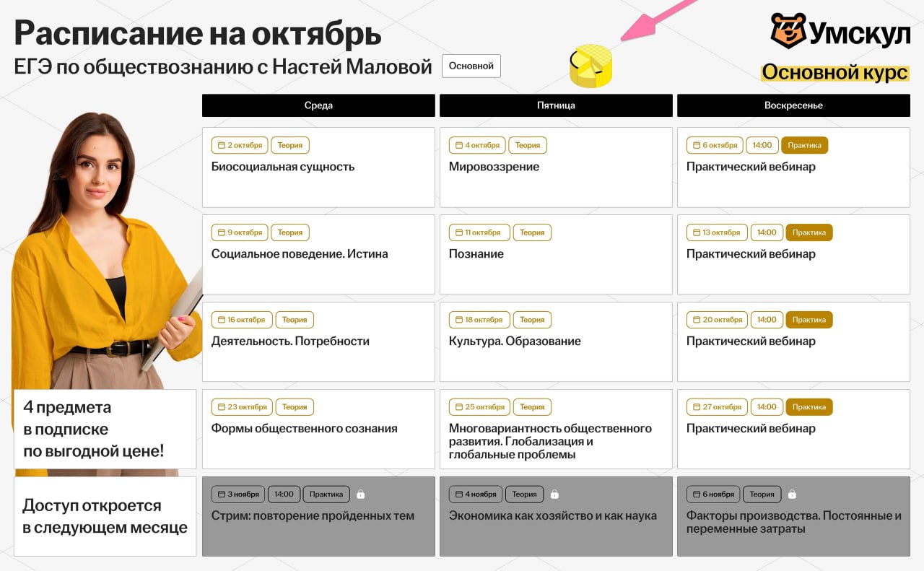Click the calendar icon in 27 октября badge
The width and height of the screenshot is (924, 571).
(x=696, y=407)
